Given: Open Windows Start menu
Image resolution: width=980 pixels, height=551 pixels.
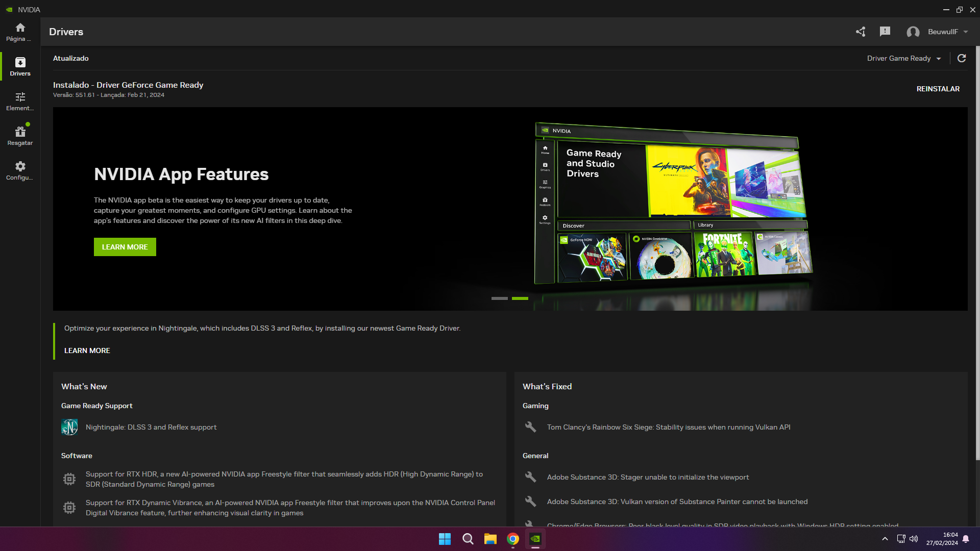Looking at the screenshot, I should coord(445,539).
